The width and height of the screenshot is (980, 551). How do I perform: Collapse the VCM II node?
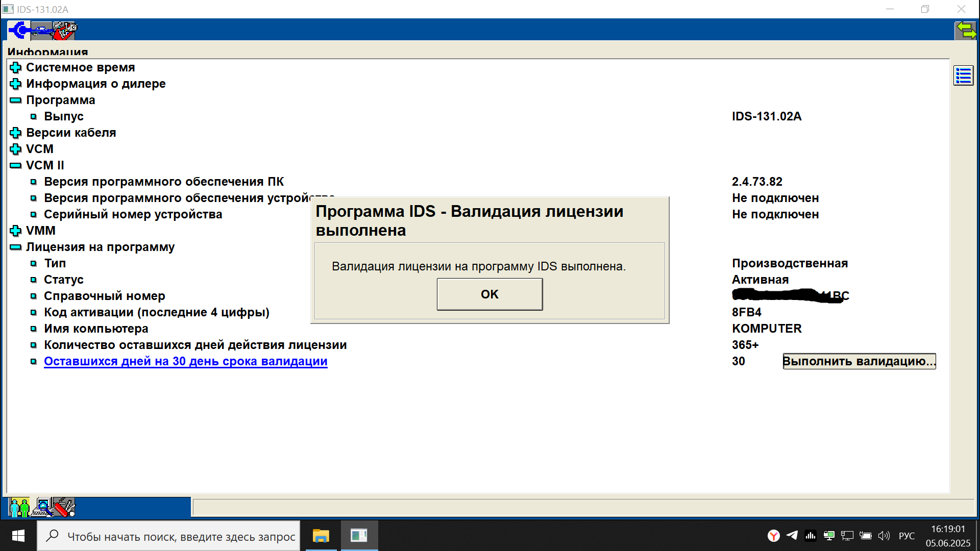pyautogui.click(x=16, y=165)
